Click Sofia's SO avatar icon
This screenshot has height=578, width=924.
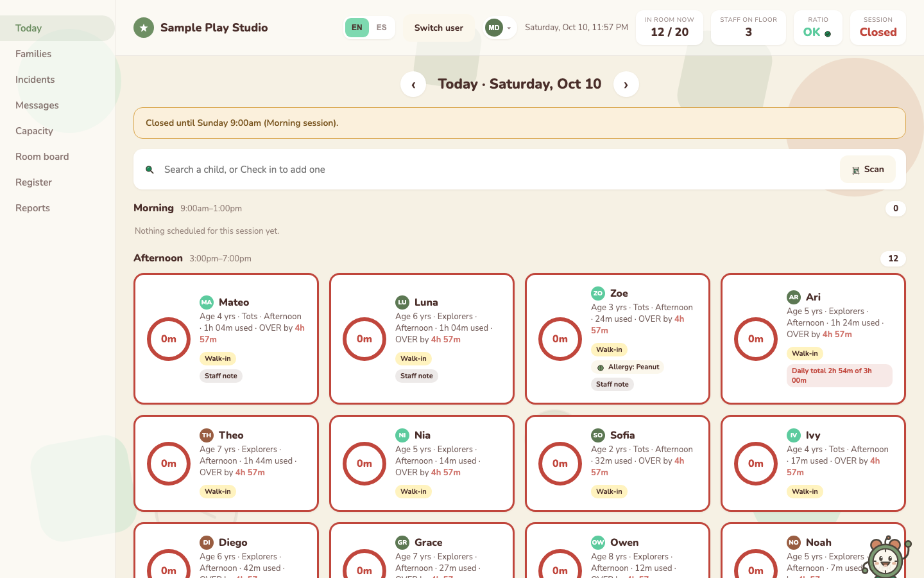pos(598,435)
